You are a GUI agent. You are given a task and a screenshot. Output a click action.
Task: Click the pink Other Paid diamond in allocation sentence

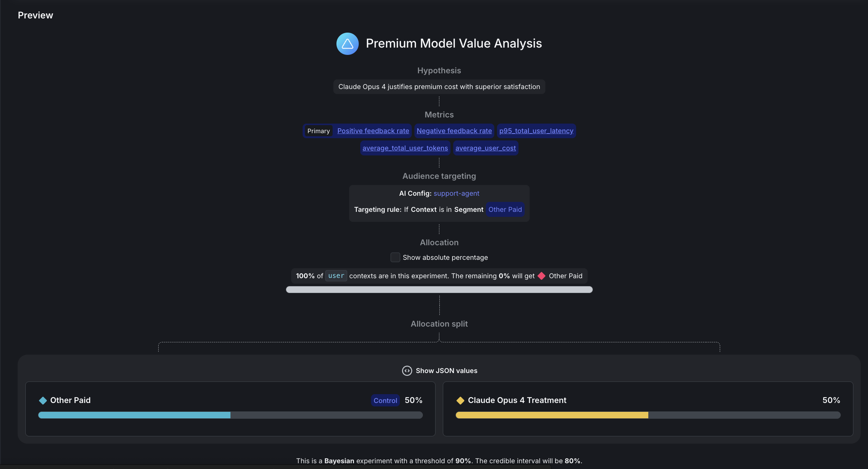click(541, 276)
